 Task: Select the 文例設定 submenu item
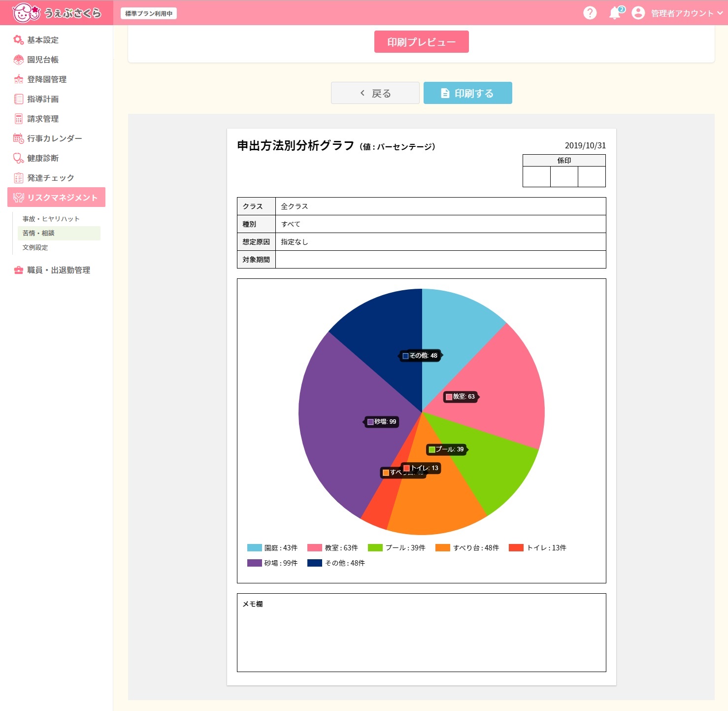tap(35, 247)
